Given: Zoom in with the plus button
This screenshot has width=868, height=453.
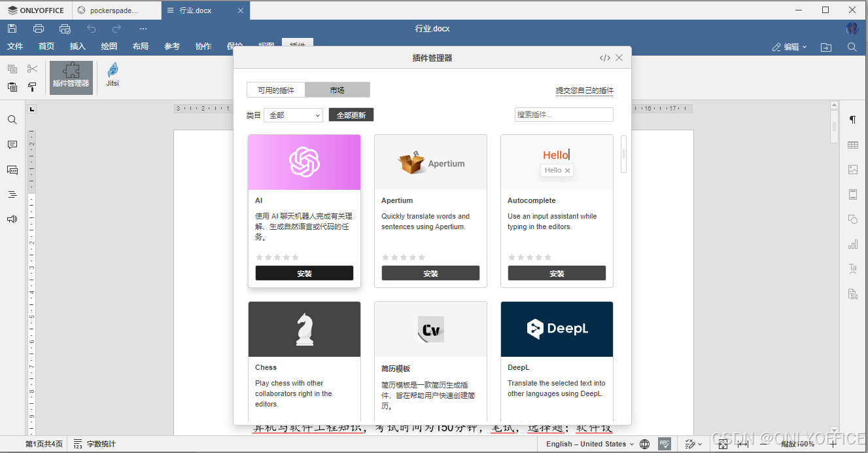Looking at the screenshot, I should click(x=833, y=444).
